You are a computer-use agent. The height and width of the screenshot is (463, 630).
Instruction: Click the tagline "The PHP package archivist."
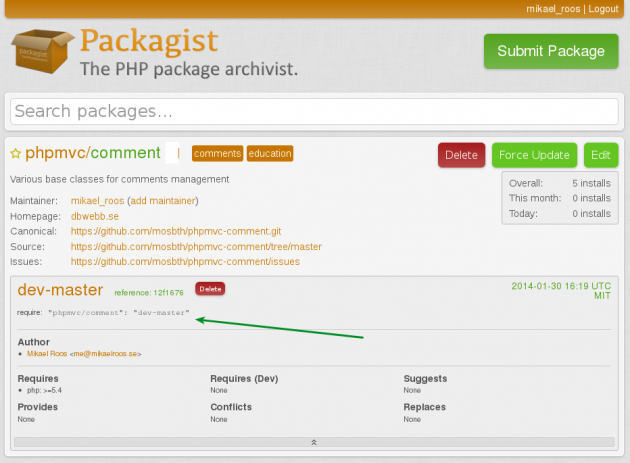coord(189,69)
